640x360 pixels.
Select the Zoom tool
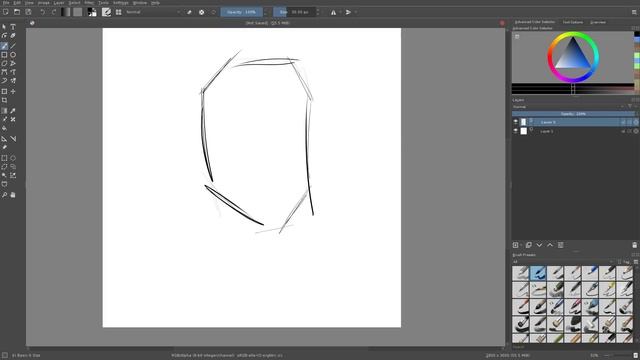[4, 195]
